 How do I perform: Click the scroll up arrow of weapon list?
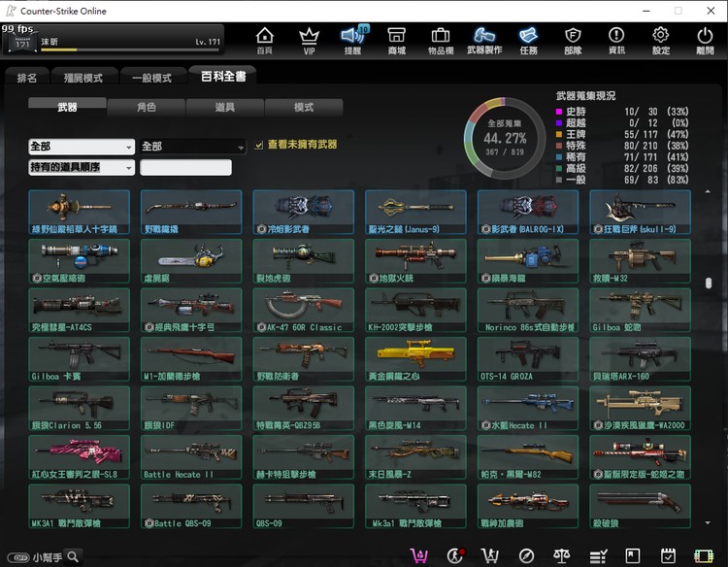tap(708, 191)
